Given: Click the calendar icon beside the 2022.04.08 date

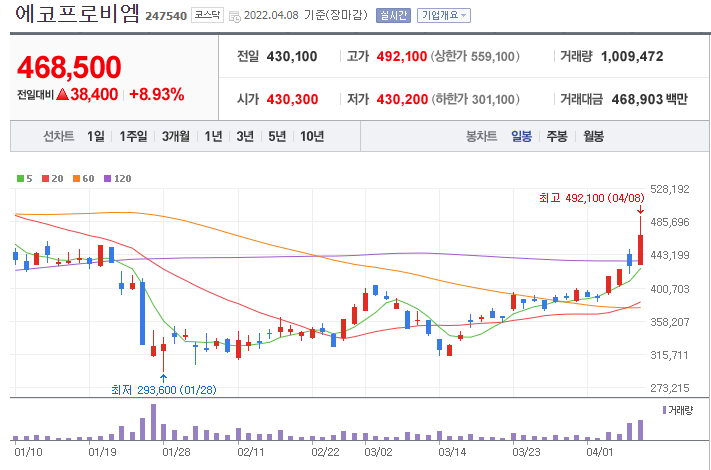Looking at the screenshot, I should 234,17.
